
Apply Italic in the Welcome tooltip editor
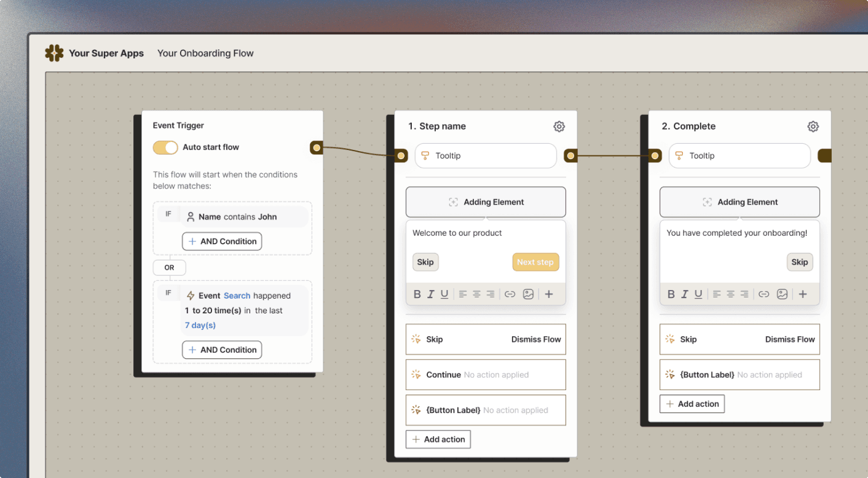click(430, 294)
